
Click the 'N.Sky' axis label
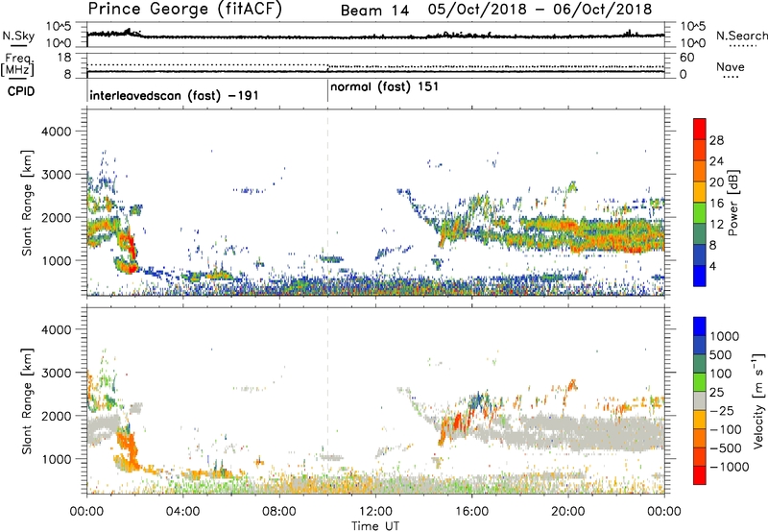(x=18, y=36)
